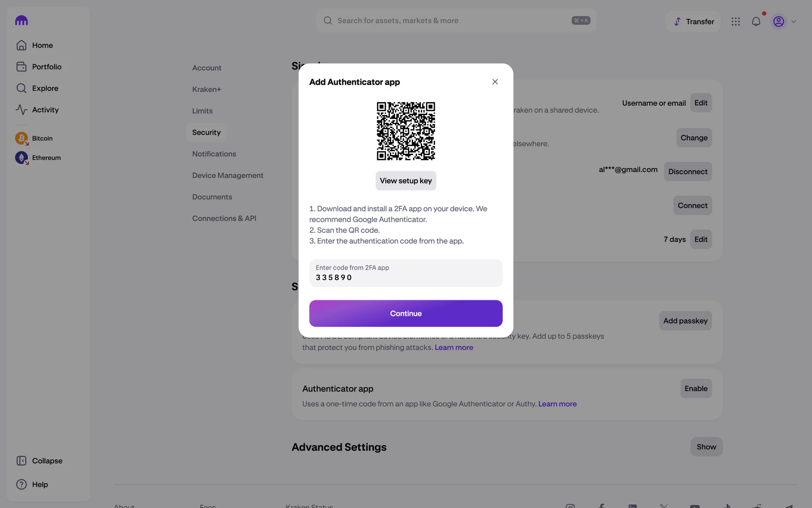Open the Notifications settings tab

click(214, 154)
